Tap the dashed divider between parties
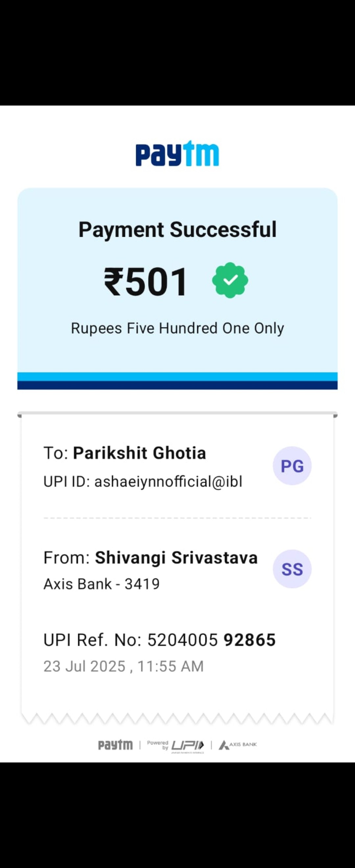 (x=177, y=518)
